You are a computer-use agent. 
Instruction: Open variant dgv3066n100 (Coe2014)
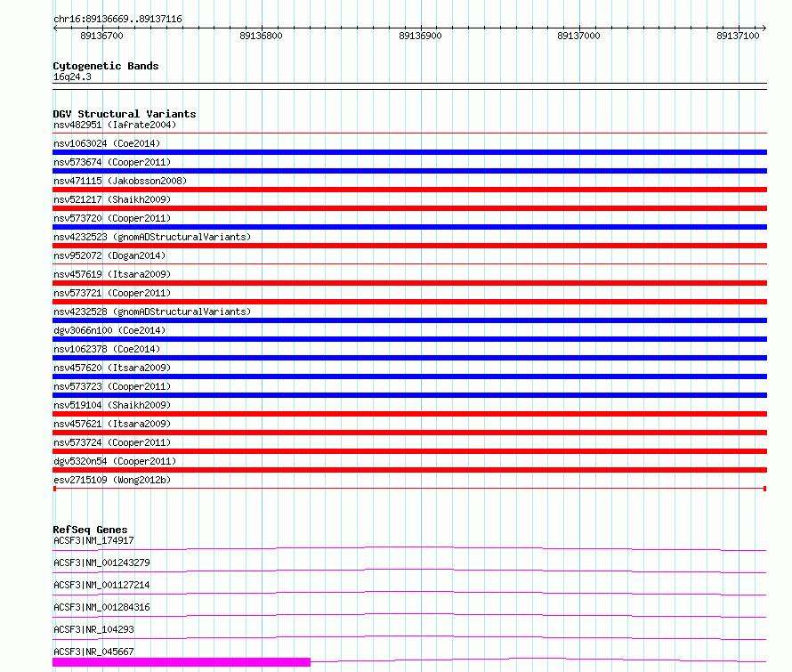pyautogui.click(x=109, y=330)
